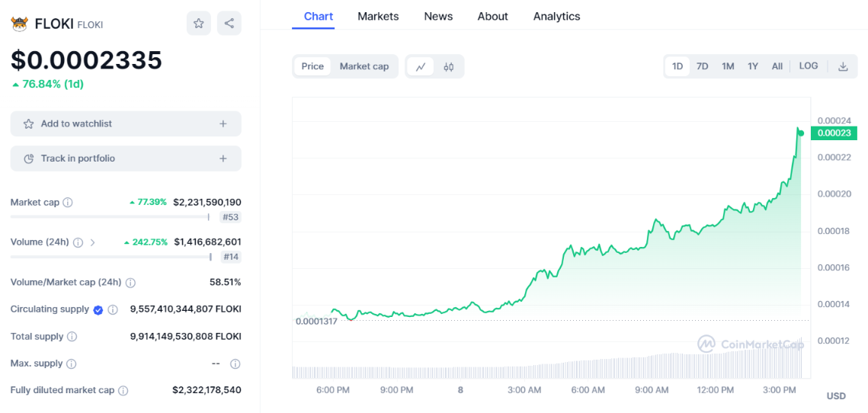Switch to the Analytics tab
This screenshot has width=868, height=413.
point(556,16)
